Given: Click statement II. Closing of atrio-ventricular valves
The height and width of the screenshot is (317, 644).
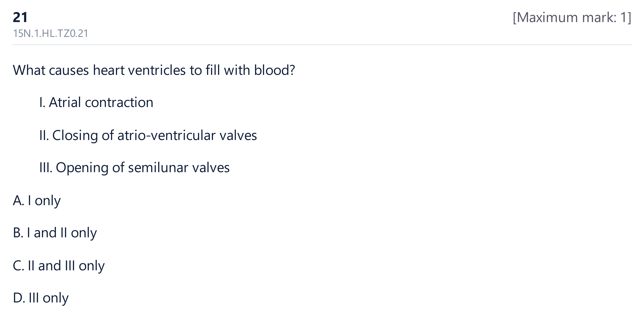Looking at the screenshot, I should (148, 135).
